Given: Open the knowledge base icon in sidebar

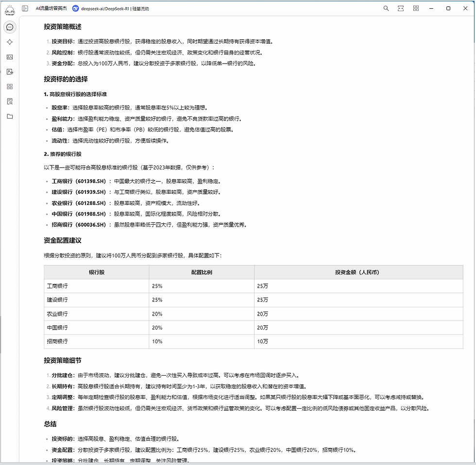Looking at the screenshot, I should 10,101.
